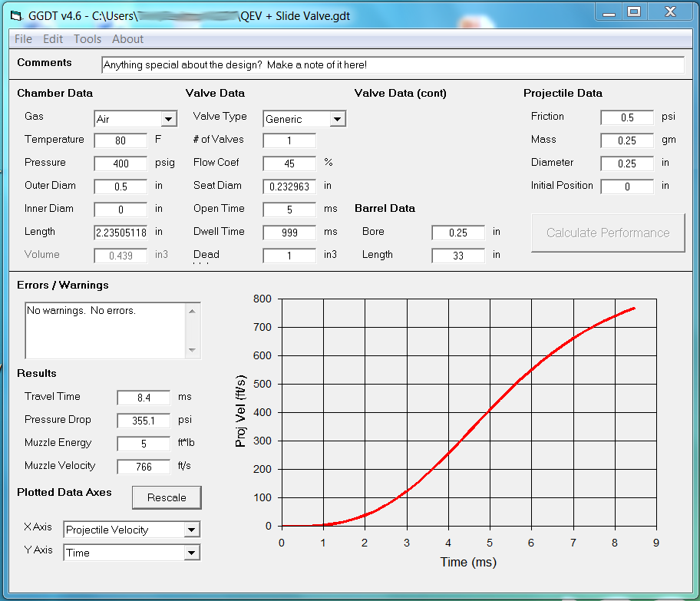Open the Tools menu
Screen dimensions: 700x601
[87, 39]
